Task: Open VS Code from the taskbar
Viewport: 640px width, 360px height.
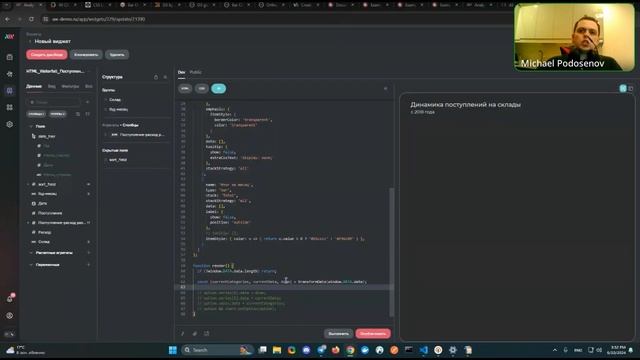Action: [423, 350]
